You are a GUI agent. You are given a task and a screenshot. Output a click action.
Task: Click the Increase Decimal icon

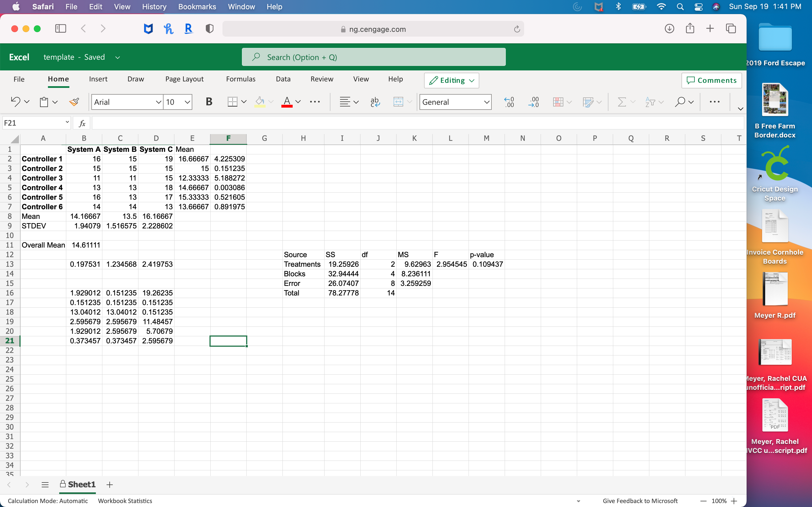click(x=509, y=102)
